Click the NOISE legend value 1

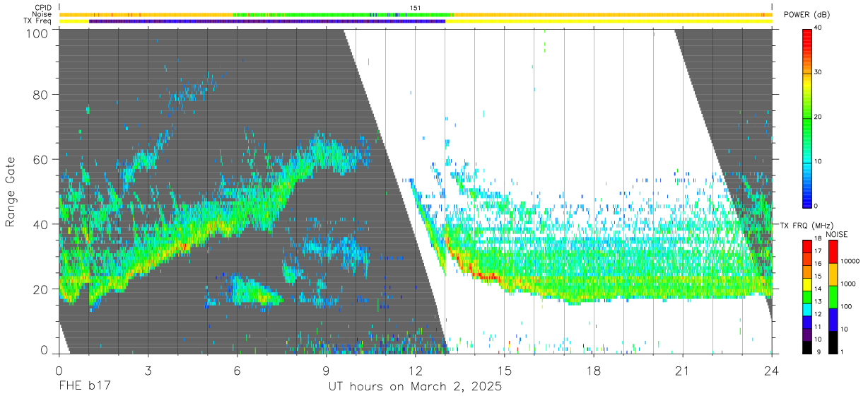pos(843,352)
